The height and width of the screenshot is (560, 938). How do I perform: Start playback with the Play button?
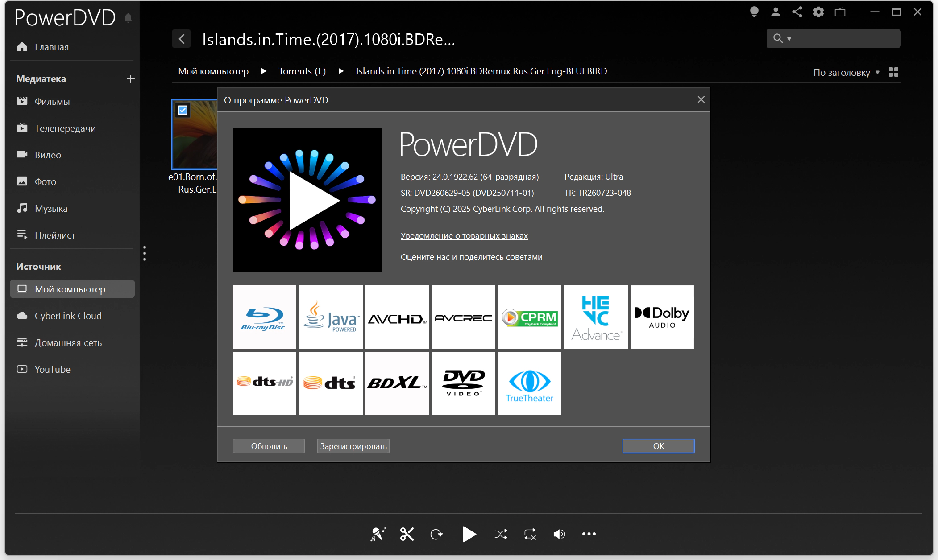tap(469, 534)
